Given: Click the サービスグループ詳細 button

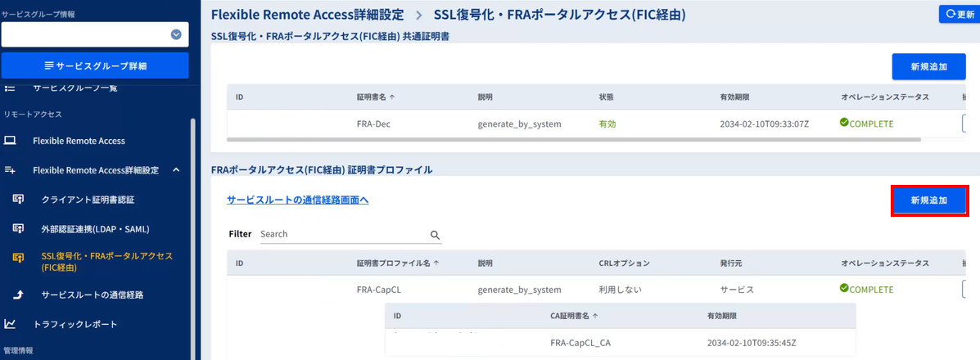Looking at the screenshot, I should point(95,65).
